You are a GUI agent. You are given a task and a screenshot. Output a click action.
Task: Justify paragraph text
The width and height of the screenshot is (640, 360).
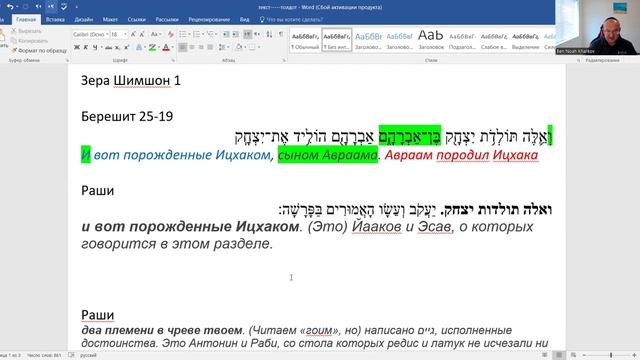pyautogui.click(x=210, y=47)
